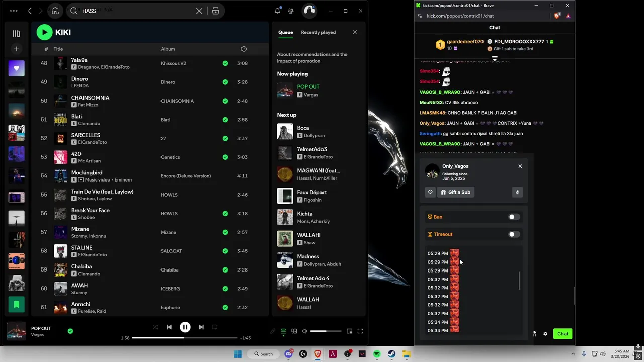Enter Spotify full screen mode

[360, 331]
